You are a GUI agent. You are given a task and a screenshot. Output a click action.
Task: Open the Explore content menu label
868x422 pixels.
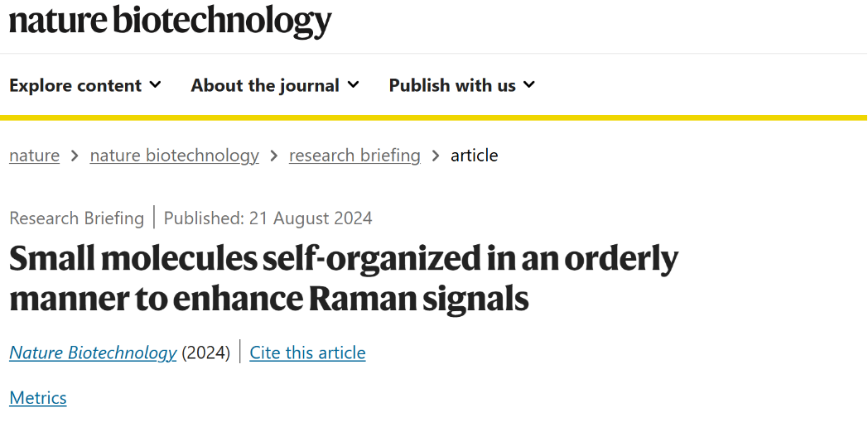coord(76,86)
